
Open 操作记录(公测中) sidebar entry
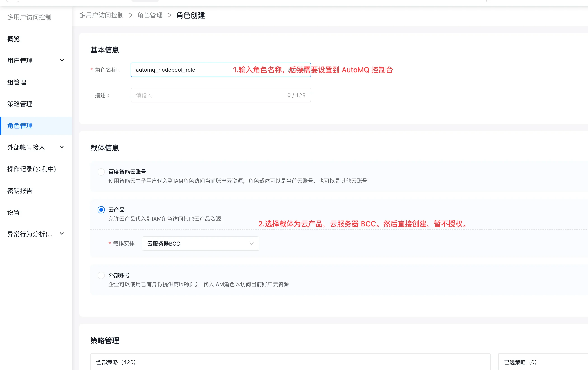pyautogui.click(x=32, y=169)
